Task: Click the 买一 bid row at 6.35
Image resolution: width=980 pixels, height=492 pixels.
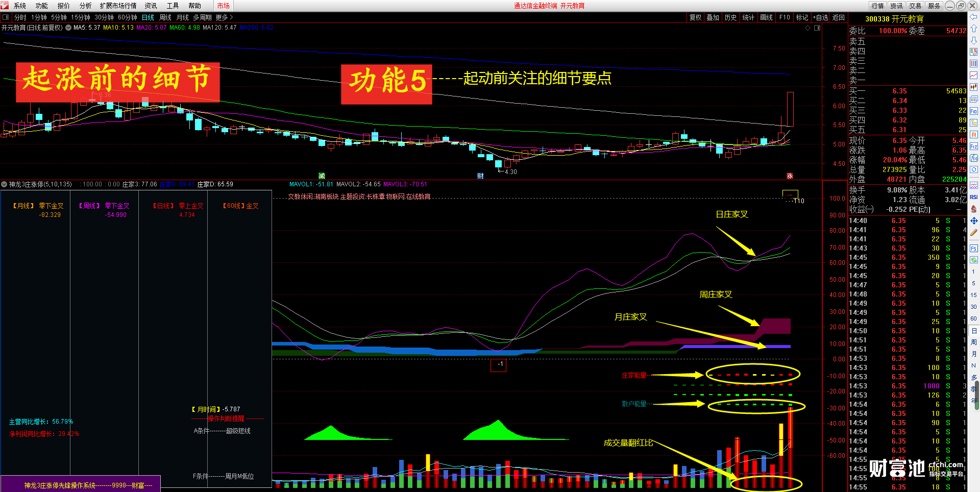Action: 908,91
